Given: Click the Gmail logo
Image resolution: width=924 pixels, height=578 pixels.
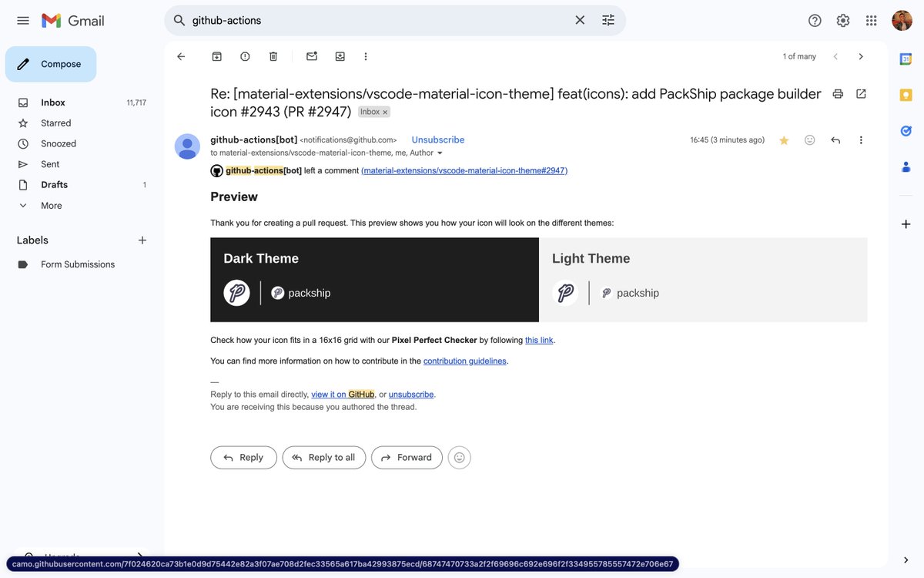Looking at the screenshot, I should pos(73,21).
